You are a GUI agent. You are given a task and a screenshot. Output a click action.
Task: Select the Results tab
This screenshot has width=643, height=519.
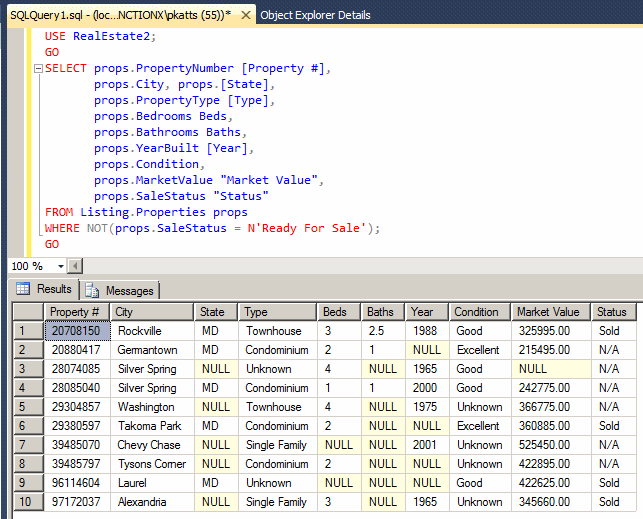44,289
